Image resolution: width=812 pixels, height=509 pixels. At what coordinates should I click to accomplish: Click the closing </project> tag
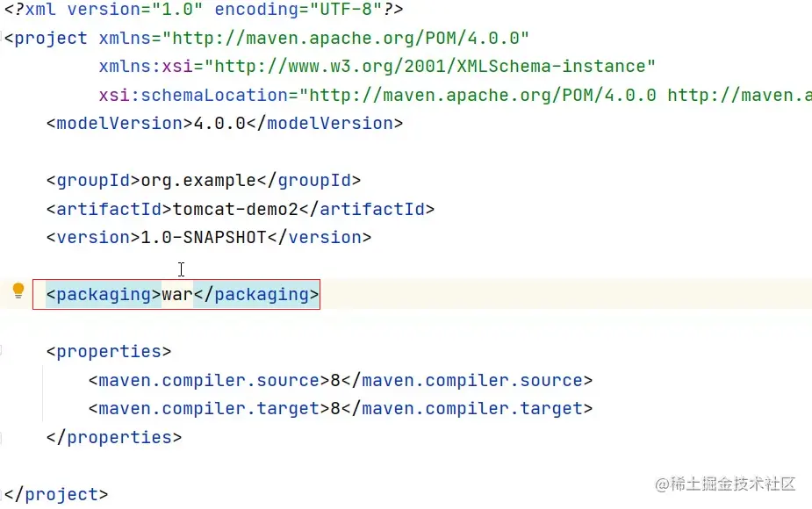tap(56, 494)
